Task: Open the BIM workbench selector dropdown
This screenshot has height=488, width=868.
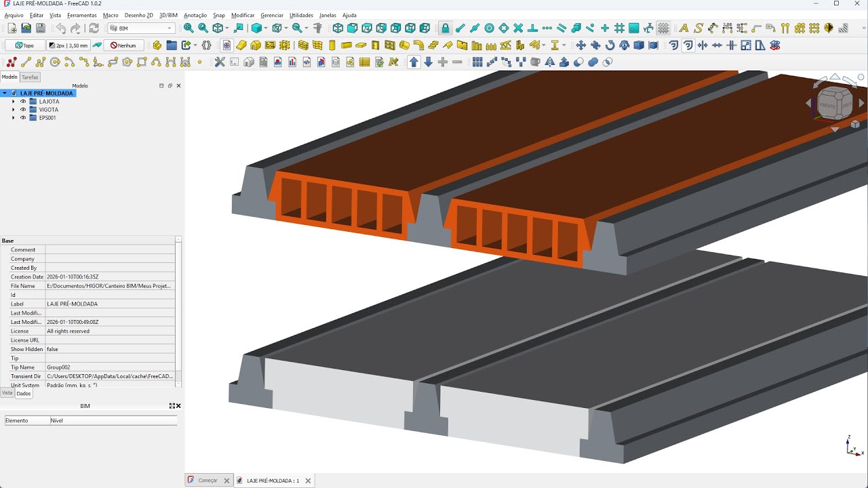Action: 141,28
